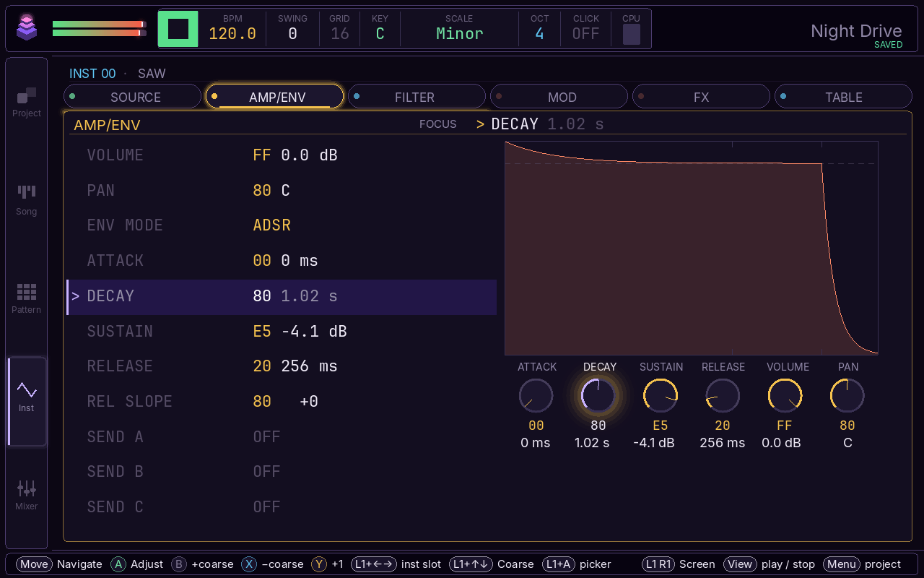Click the L1+up/down Coarse hint
This screenshot has width=924, height=578.
492,564
